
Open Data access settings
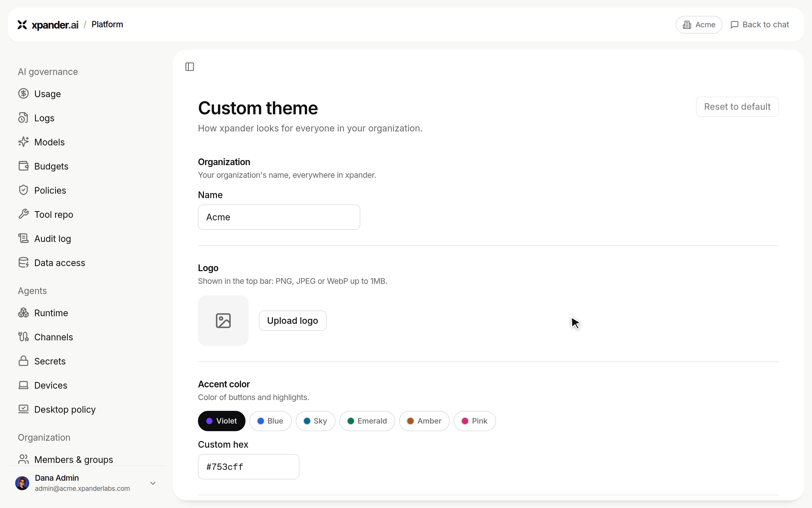(60, 263)
